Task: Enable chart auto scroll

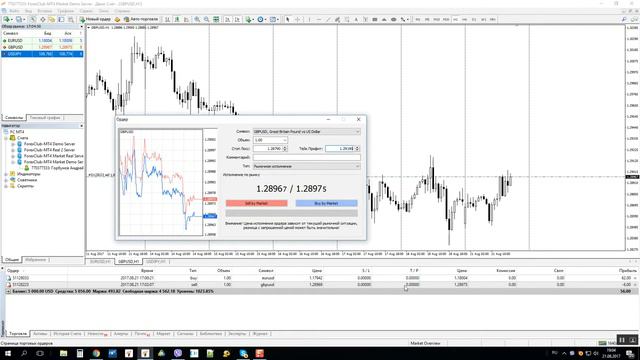Action: coord(227,19)
